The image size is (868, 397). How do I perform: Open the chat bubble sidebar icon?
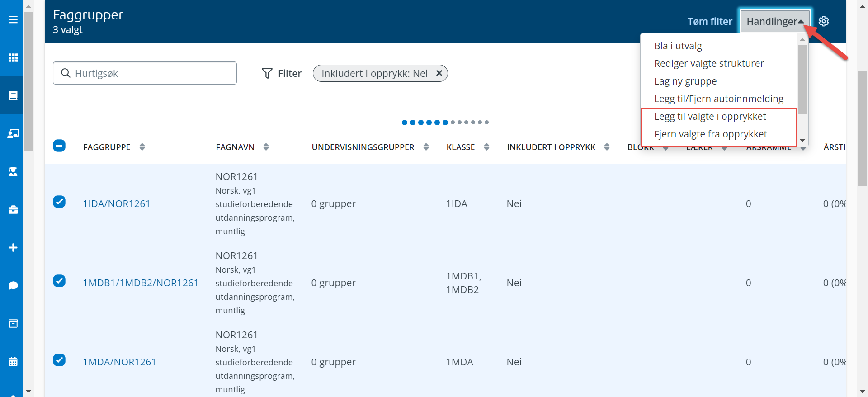pyautogui.click(x=13, y=285)
